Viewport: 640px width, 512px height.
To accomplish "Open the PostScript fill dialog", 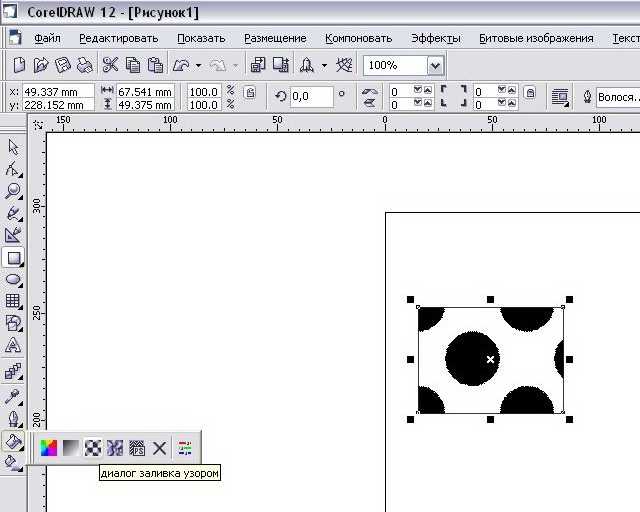I will (137, 448).
